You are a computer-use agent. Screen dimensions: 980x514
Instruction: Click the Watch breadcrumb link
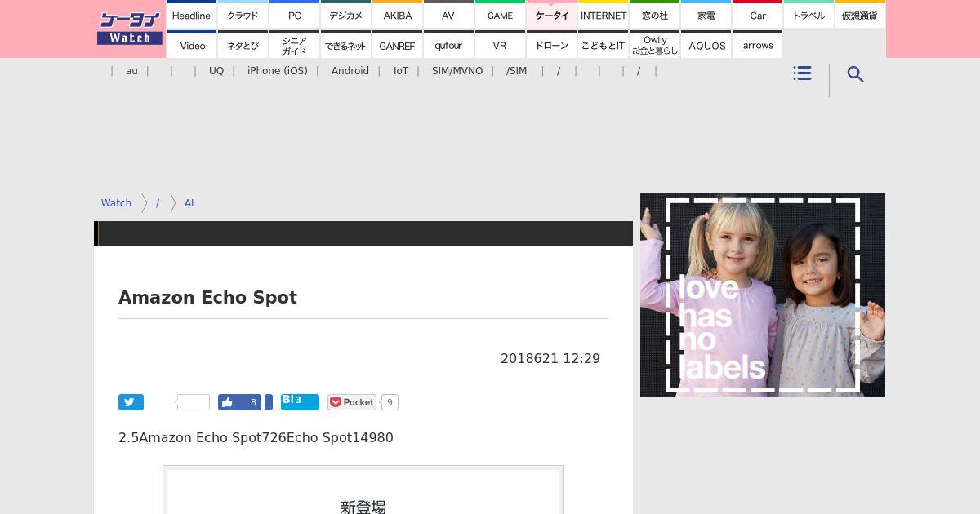pos(116,203)
